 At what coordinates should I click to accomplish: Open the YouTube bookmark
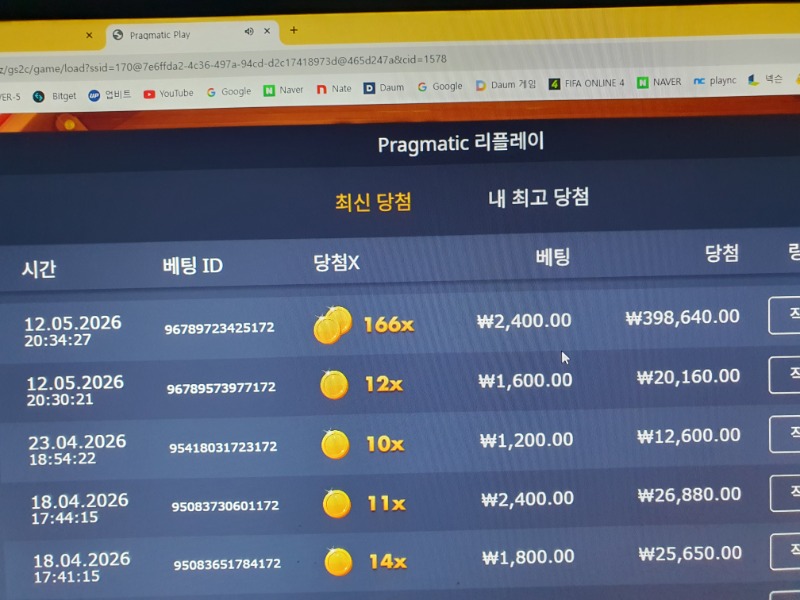(x=169, y=93)
